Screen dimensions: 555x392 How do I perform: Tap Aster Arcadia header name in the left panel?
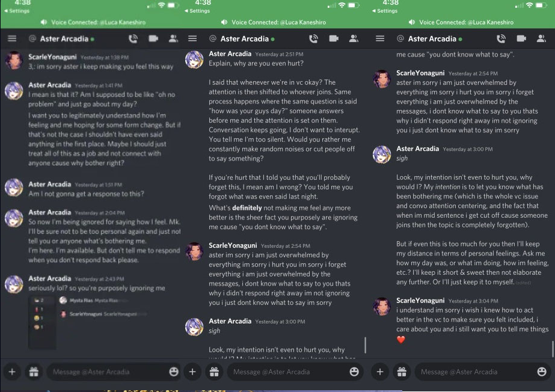64,38
